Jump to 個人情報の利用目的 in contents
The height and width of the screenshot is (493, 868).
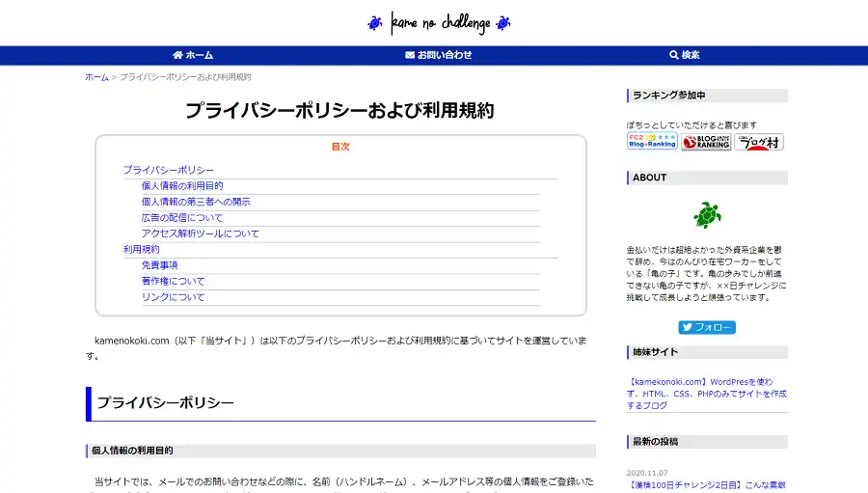point(182,185)
